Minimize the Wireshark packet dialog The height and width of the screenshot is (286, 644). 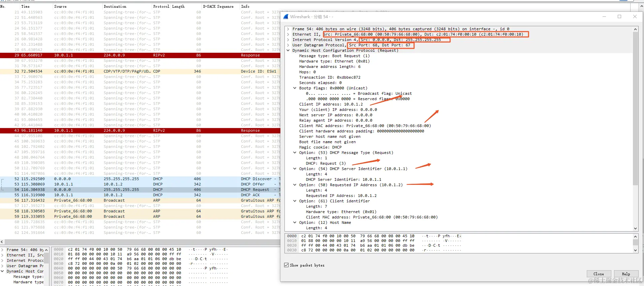(x=604, y=16)
